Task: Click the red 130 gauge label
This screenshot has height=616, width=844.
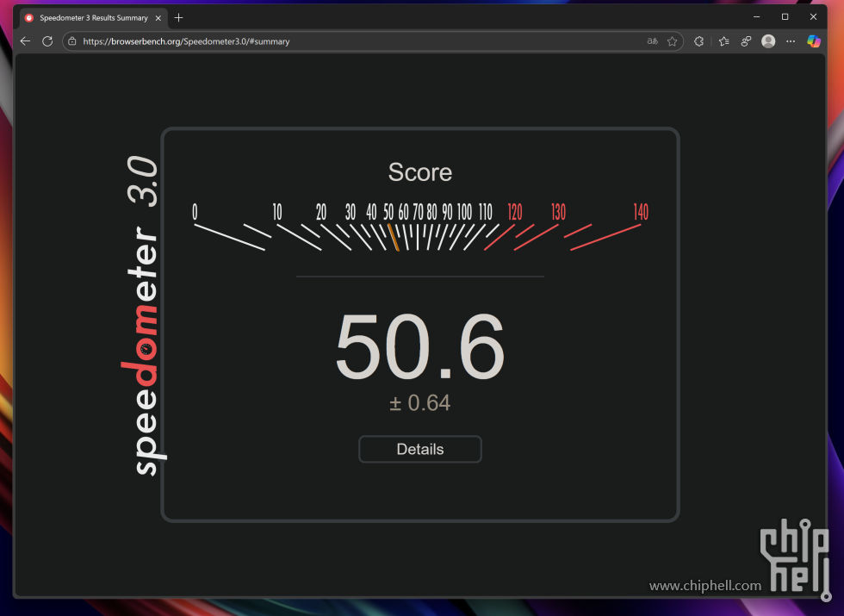Action: tap(558, 212)
